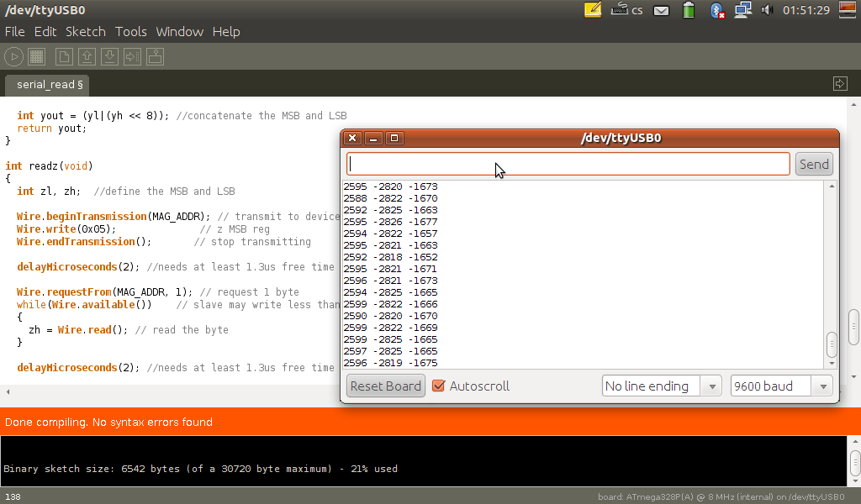
Task: Click the Verify (play) toolbar icon
Action: point(13,57)
